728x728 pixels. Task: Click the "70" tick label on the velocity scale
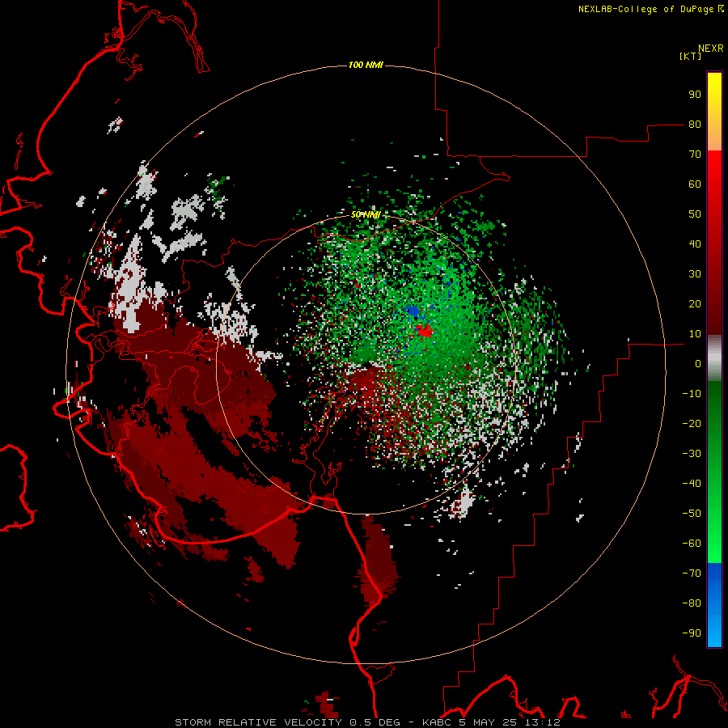tap(695, 154)
